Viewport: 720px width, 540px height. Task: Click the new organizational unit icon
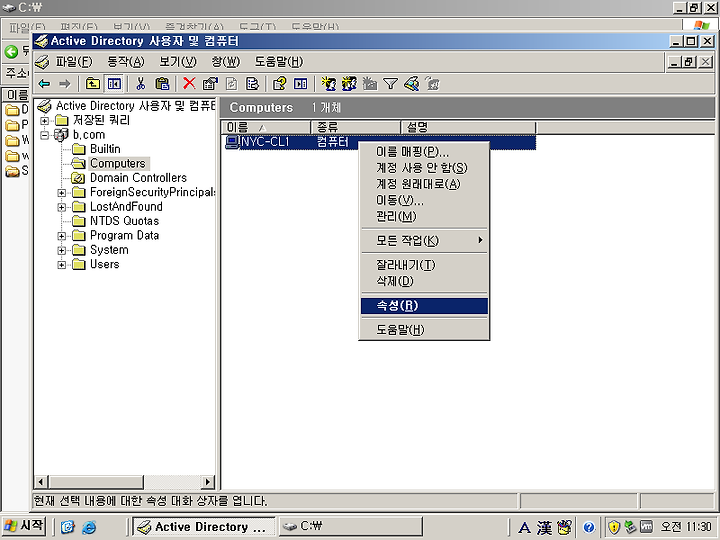(370, 84)
